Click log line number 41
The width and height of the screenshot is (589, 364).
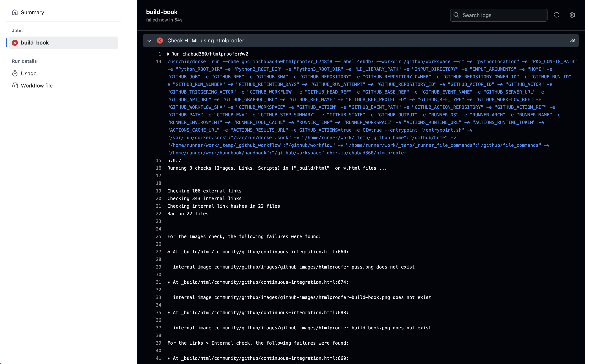158,358
